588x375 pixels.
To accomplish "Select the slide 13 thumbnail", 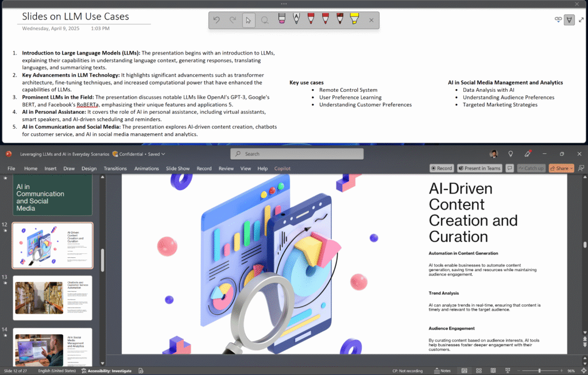I will [x=52, y=297].
